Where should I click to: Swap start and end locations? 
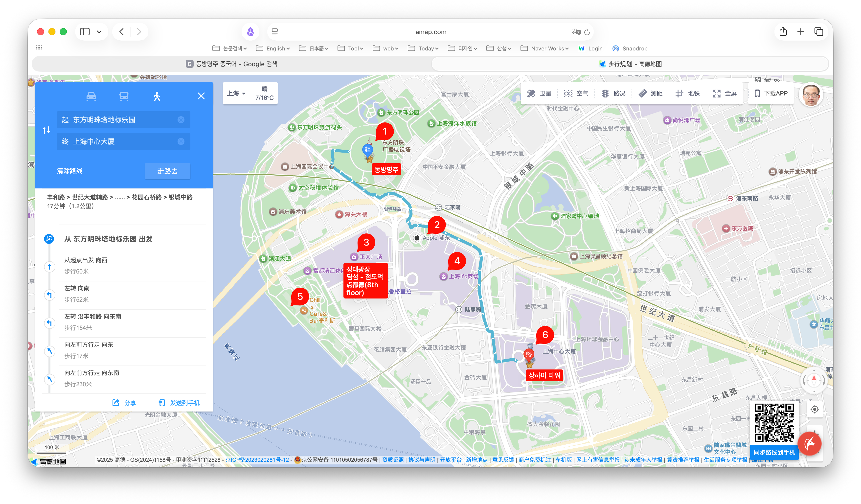(46, 130)
